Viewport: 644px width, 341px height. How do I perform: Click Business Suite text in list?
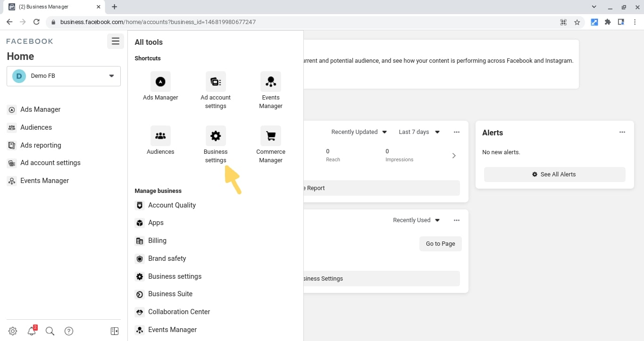[x=170, y=294]
